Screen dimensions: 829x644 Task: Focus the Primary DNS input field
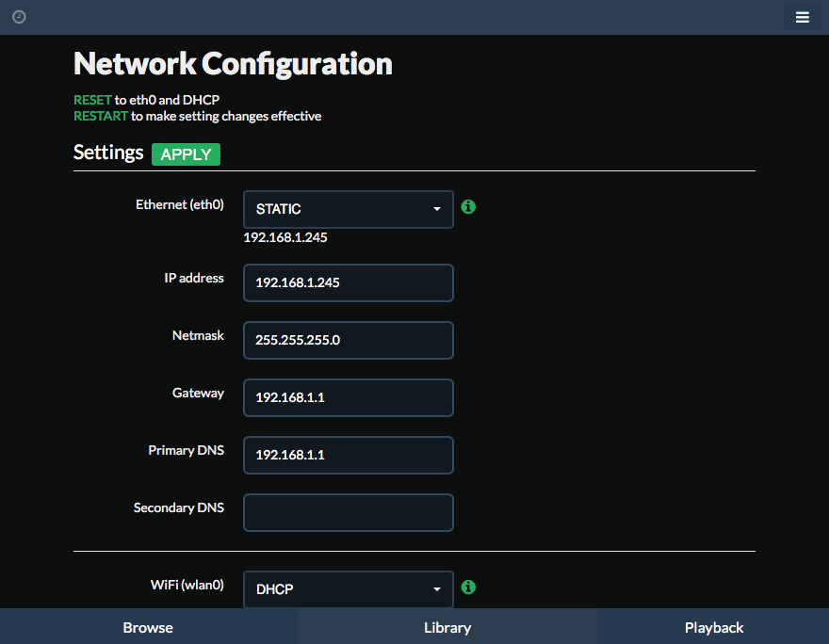coord(349,455)
